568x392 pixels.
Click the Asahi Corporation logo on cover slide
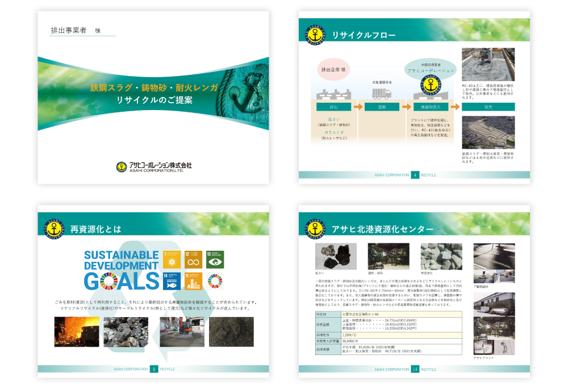pyautogui.click(x=153, y=166)
